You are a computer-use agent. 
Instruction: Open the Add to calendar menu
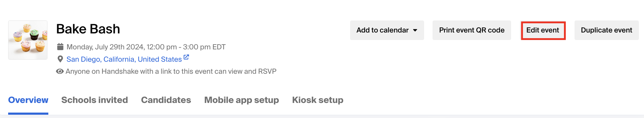(x=387, y=30)
